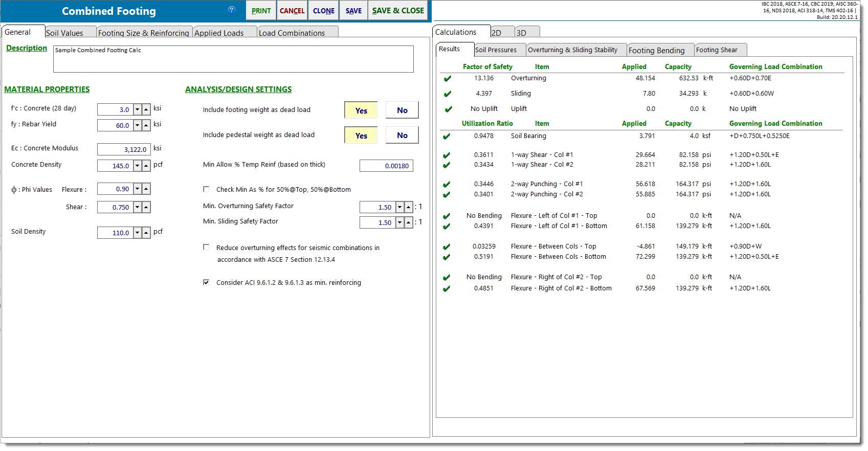Screen dimensions: 868x451
Task: Open the fy Rebar Yield dropdown
Action: [137, 125]
